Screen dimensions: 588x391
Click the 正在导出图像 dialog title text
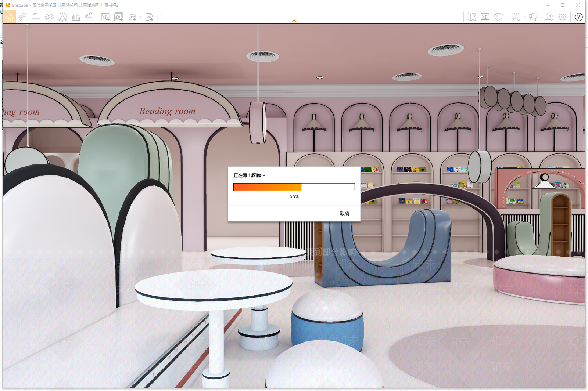tap(249, 175)
